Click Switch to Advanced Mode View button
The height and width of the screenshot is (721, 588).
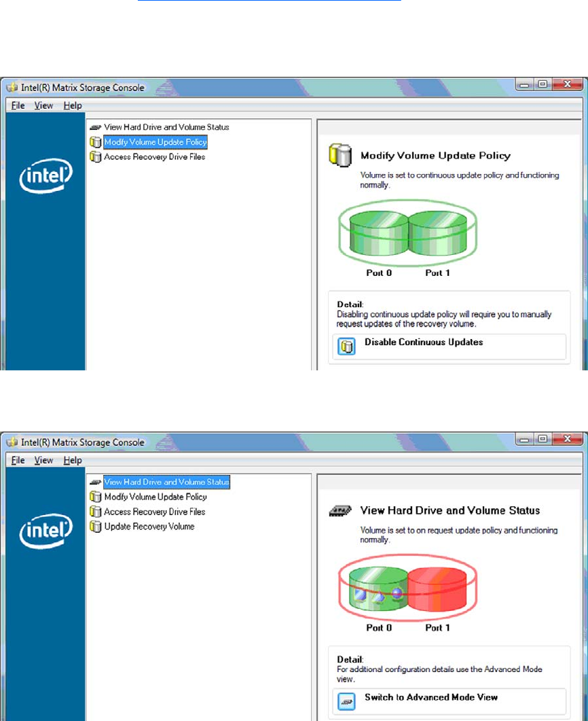(x=449, y=701)
